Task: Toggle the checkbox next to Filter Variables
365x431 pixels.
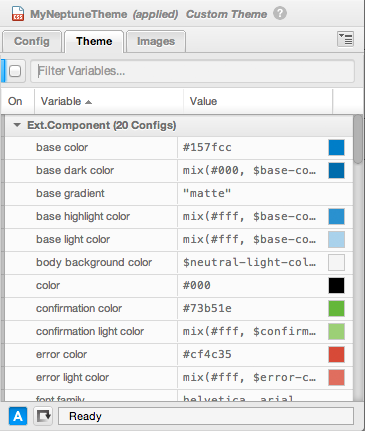Action: 15,71
